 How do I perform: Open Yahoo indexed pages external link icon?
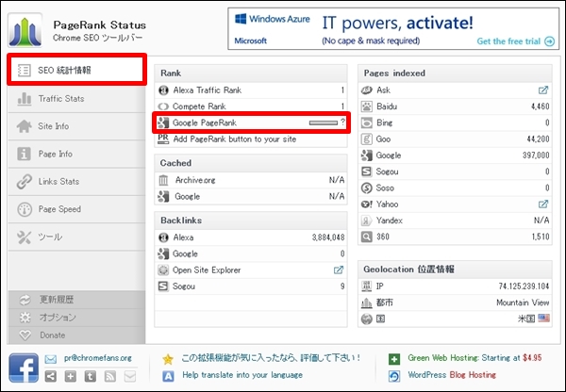coord(543,204)
